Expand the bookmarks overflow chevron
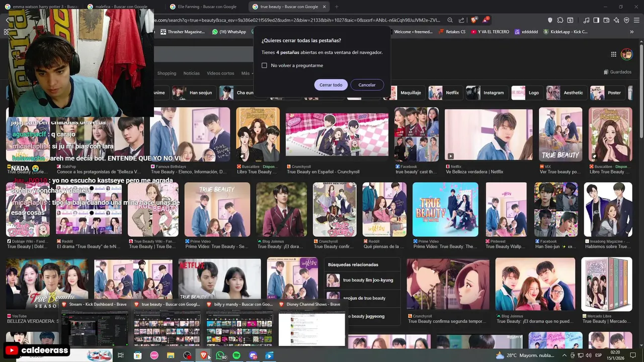Viewport: 644px width, 362px height. click(632, 32)
